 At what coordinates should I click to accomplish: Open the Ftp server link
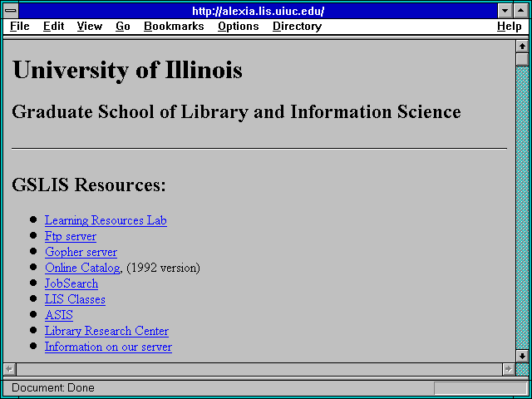click(x=71, y=236)
